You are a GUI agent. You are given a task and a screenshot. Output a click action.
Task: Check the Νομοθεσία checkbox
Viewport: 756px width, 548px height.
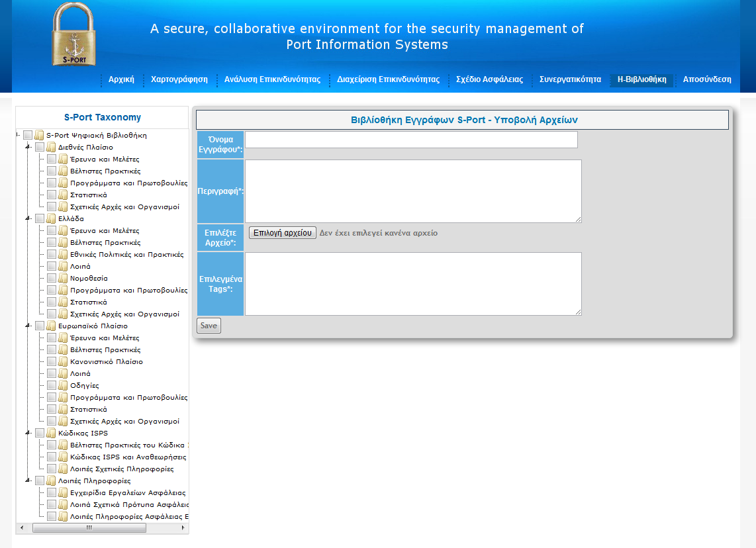tap(52, 278)
